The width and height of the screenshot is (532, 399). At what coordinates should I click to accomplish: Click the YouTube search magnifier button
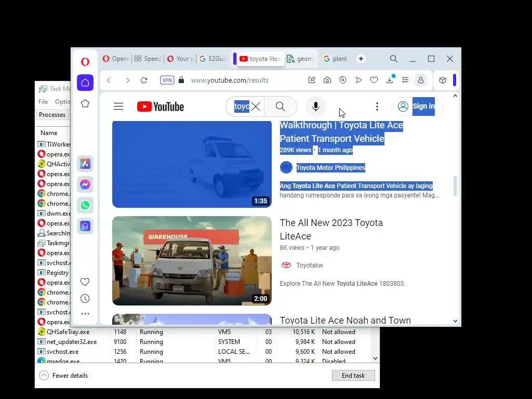(x=281, y=107)
